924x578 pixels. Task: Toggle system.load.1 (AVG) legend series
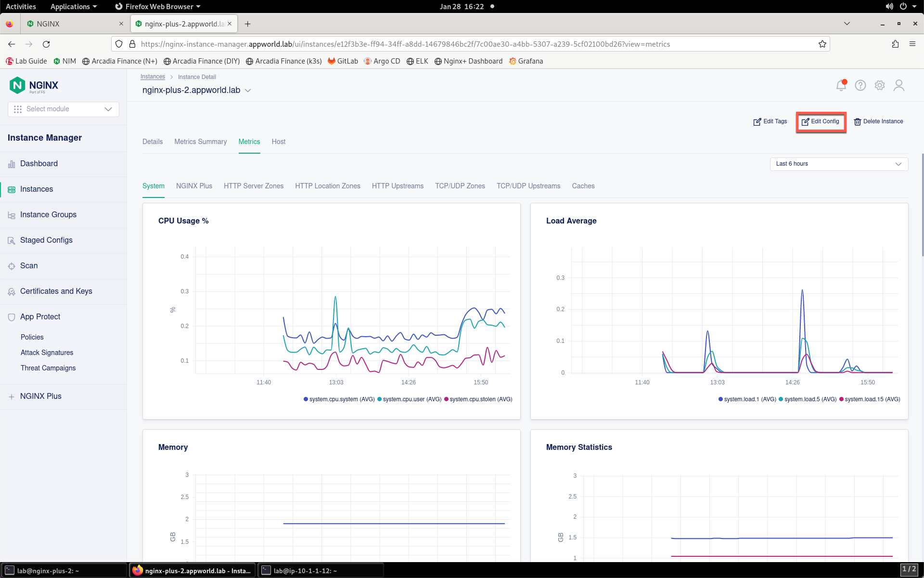[747, 399]
